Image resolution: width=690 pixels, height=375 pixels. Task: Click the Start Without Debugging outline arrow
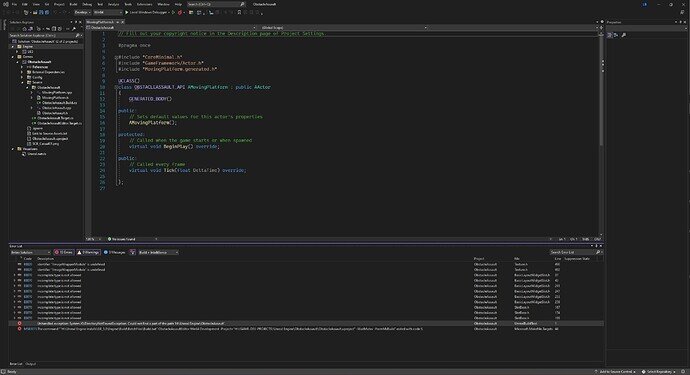tap(173, 12)
